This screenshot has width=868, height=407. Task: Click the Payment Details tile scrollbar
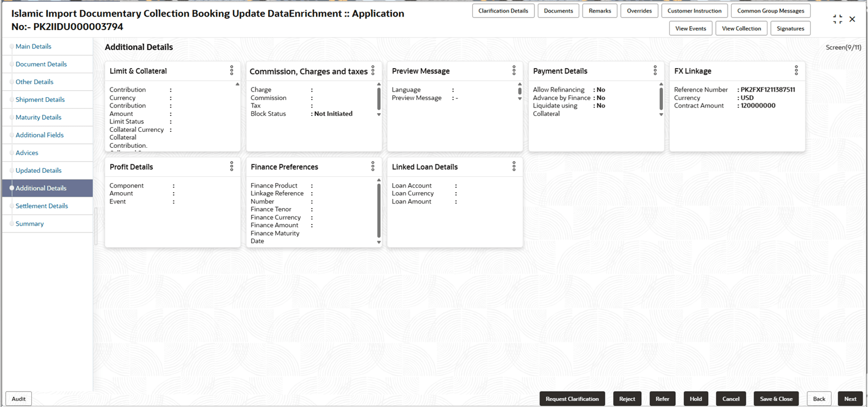(x=661, y=99)
